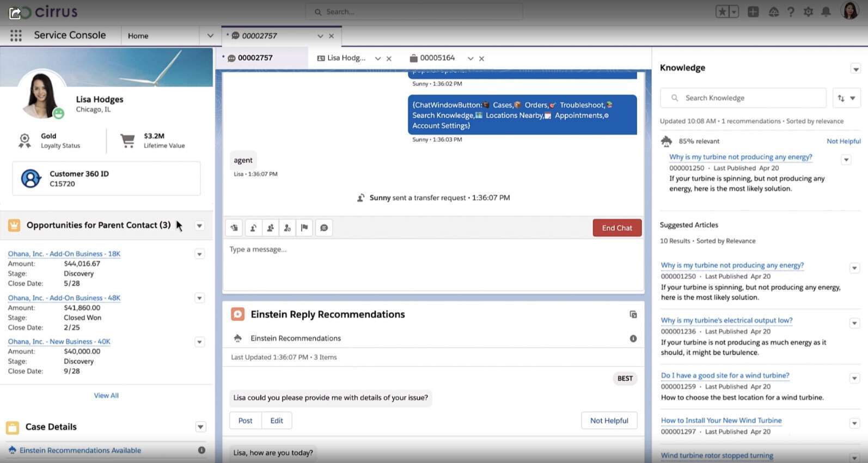Click the global Search field
The height and width of the screenshot is (463, 868).
[x=414, y=11]
